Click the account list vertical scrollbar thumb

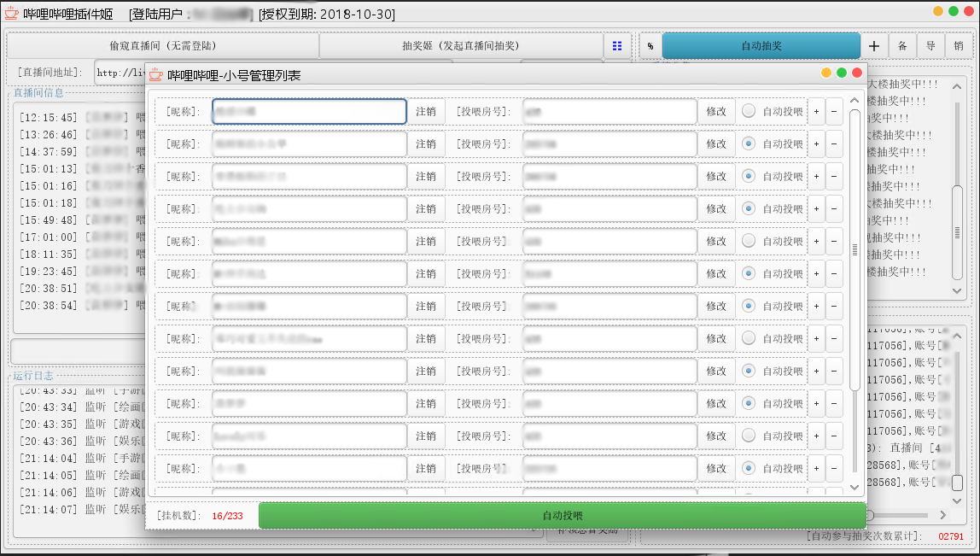855,250
